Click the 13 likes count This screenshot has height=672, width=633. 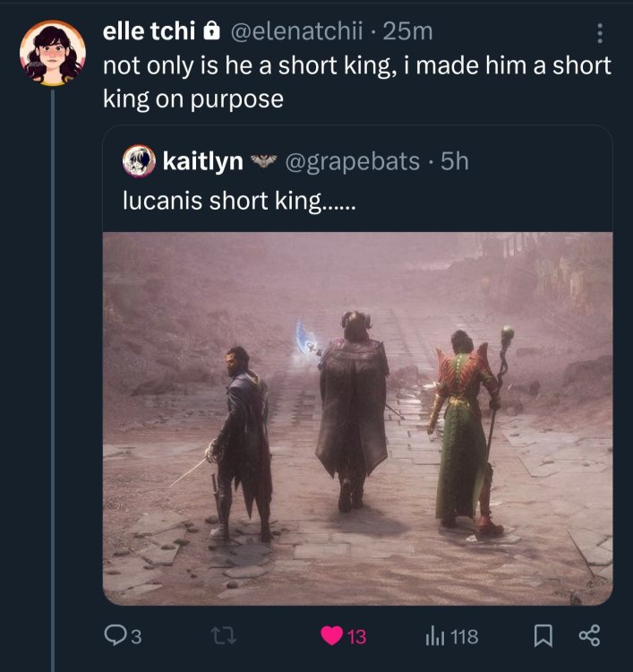[x=356, y=637]
